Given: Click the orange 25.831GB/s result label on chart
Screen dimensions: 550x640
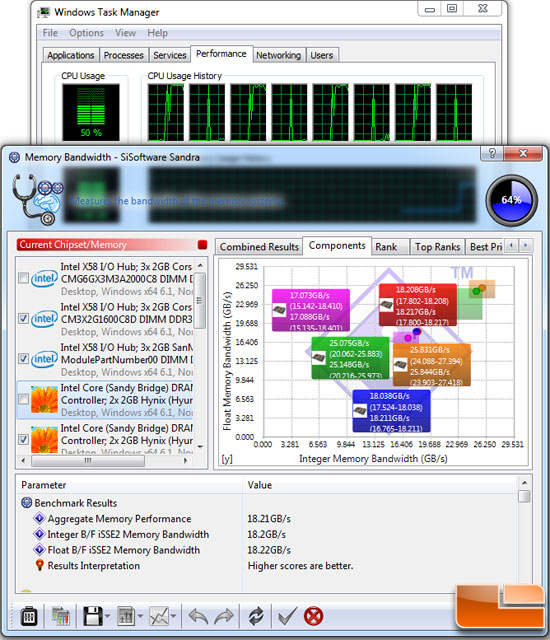Looking at the screenshot, I should click(x=432, y=365).
